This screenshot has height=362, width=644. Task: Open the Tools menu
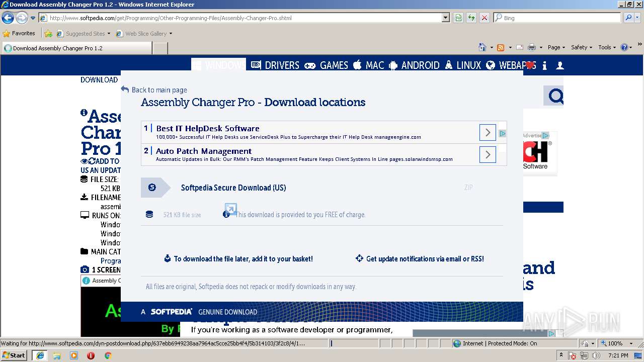(607, 47)
